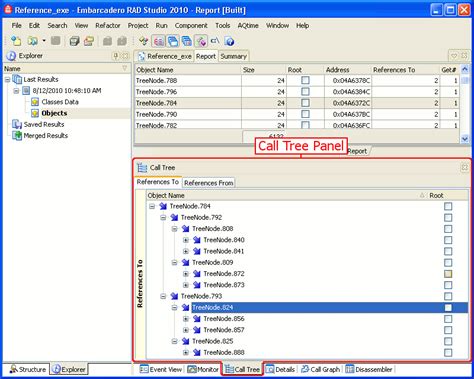
Task: Toggle Root checkbox of TreeNode.792 in Call Tree
Action: click(x=448, y=218)
